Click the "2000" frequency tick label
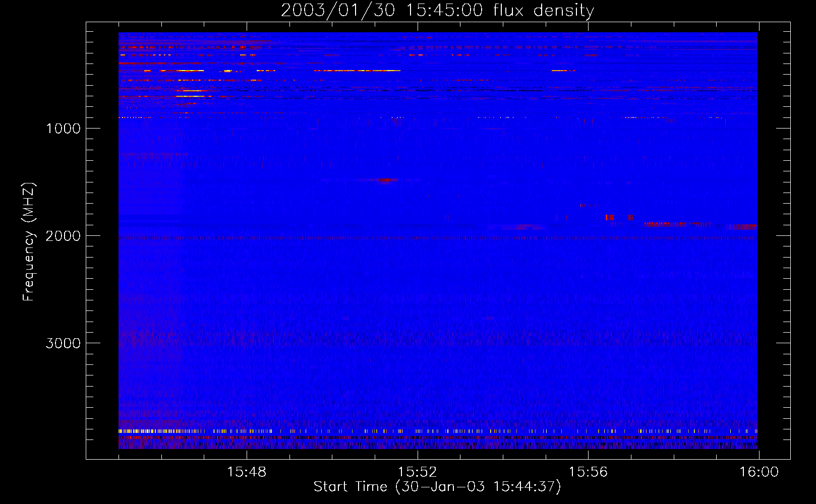816x504 pixels. (x=63, y=236)
